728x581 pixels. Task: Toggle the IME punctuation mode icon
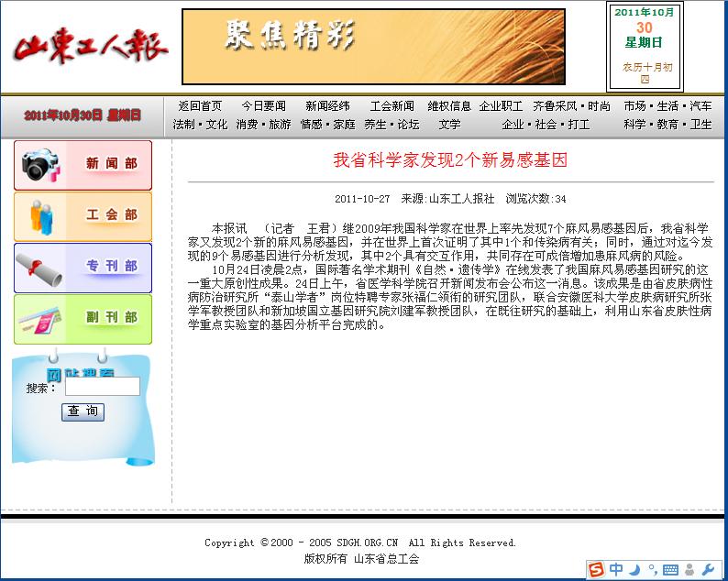tap(650, 569)
